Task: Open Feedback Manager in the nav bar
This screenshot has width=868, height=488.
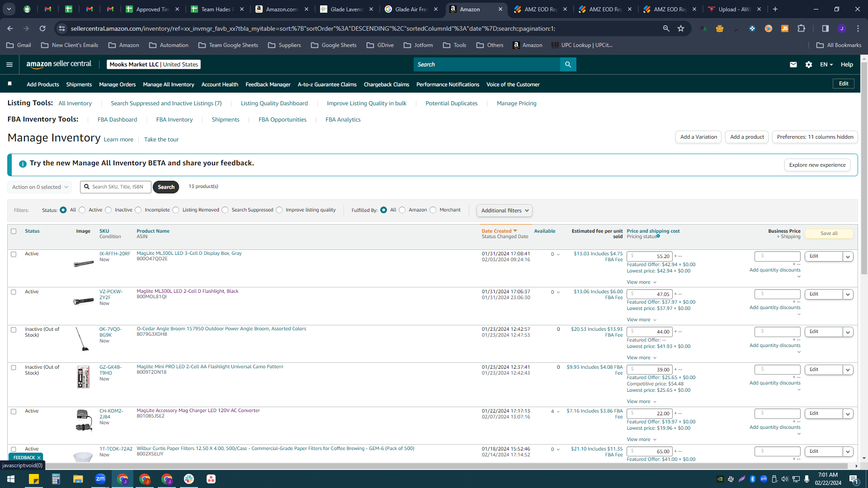Action: point(268,84)
